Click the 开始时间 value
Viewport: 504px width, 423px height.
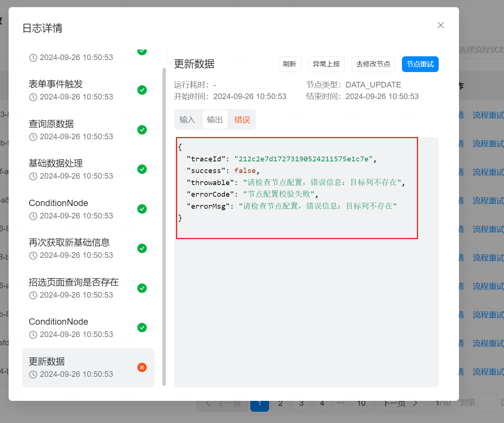(x=250, y=96)
